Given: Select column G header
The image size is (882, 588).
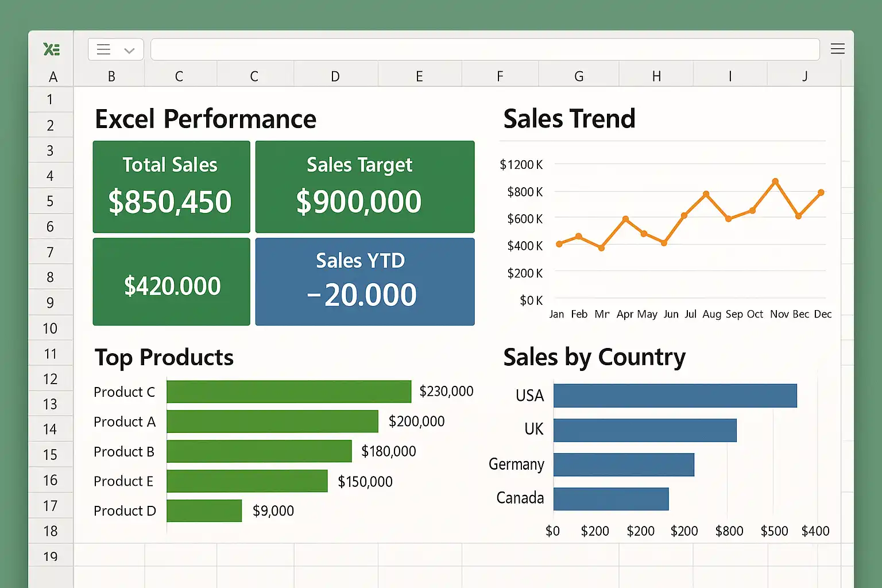Looking at the screenshot, I should point(578,76).
